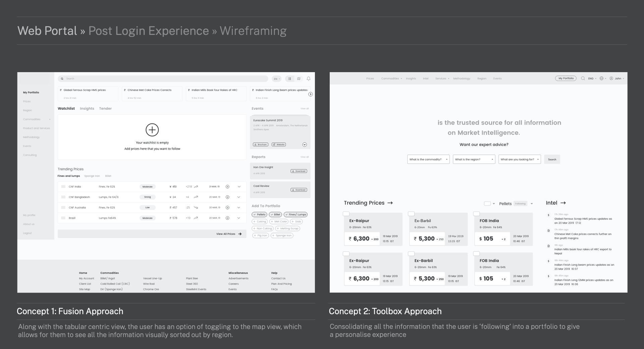This screenshot has width=644, height=349.
Task: Add the Coking chip to portfolio
Action: click(x=260, y=221)
